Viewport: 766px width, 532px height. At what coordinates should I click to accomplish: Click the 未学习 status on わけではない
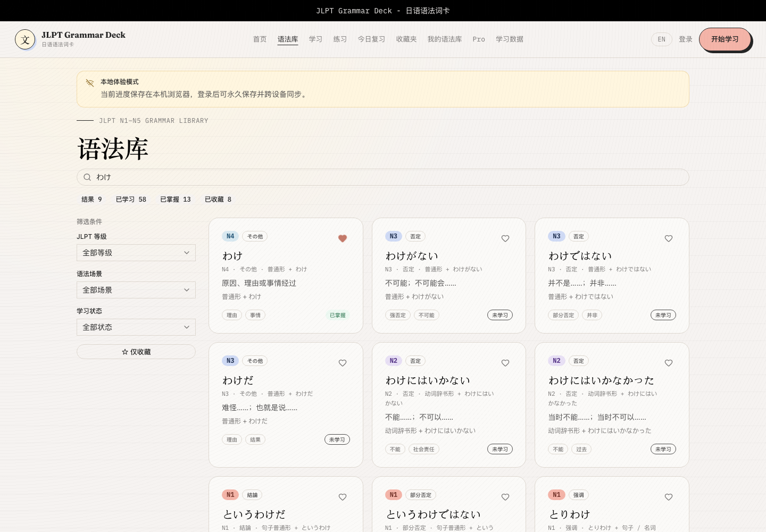click(x=663, y=315)
